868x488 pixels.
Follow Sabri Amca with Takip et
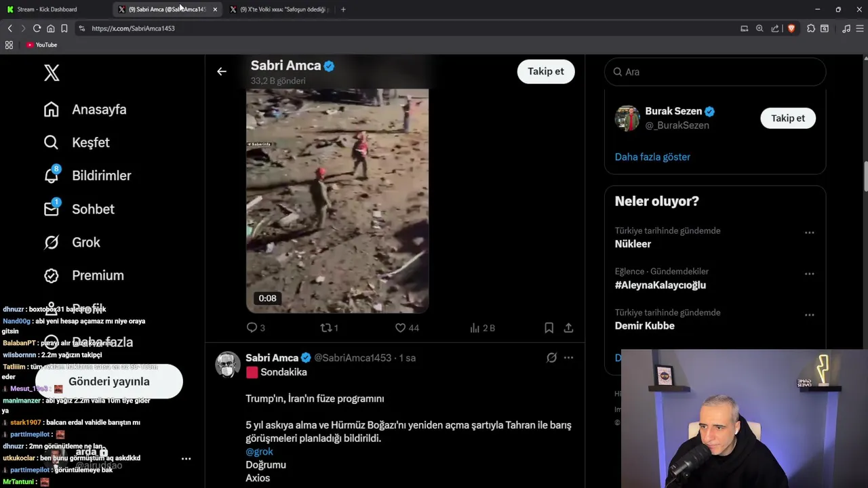pos(546,71)
